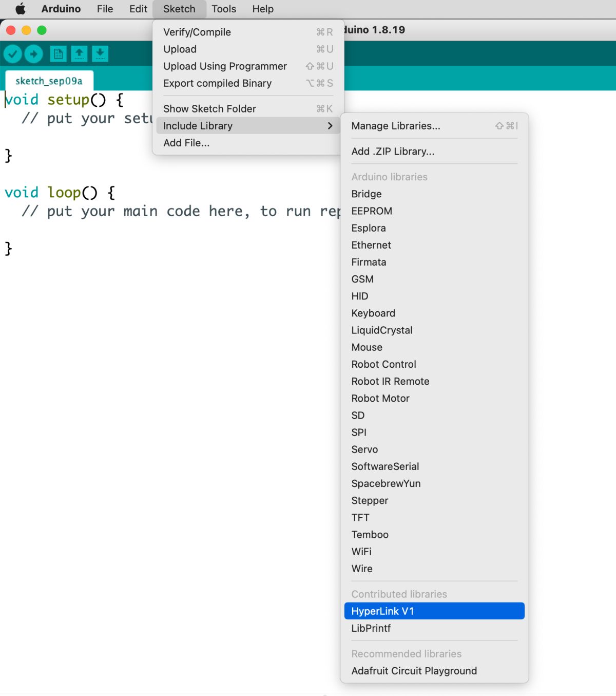The height and width of the screenshot is (696, 616).
Task: Include the Esplora library
Action: pyautogui.click(x=434, y=228)
